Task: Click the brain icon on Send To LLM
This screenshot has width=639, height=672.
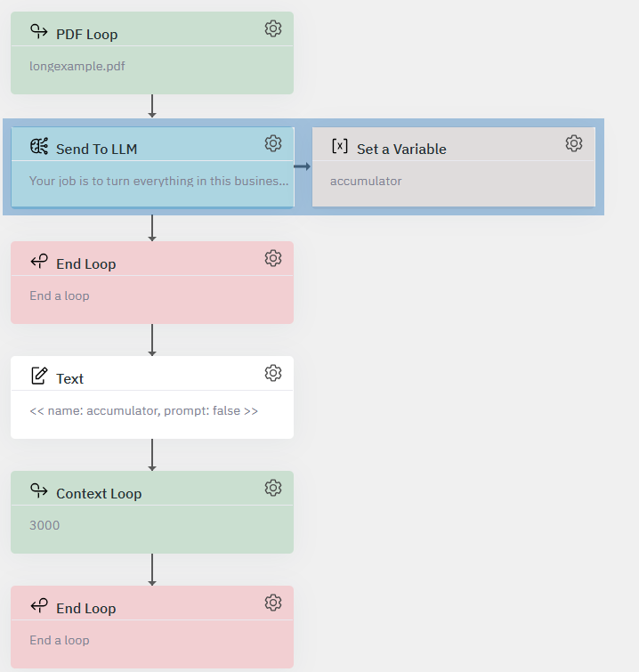Action: click(x=39, y=147)
